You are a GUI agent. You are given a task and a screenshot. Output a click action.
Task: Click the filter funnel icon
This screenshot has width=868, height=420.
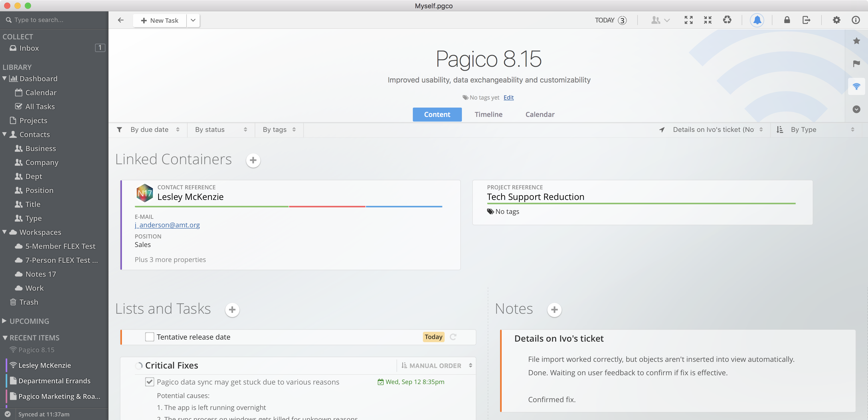click(x=119, y=130)
